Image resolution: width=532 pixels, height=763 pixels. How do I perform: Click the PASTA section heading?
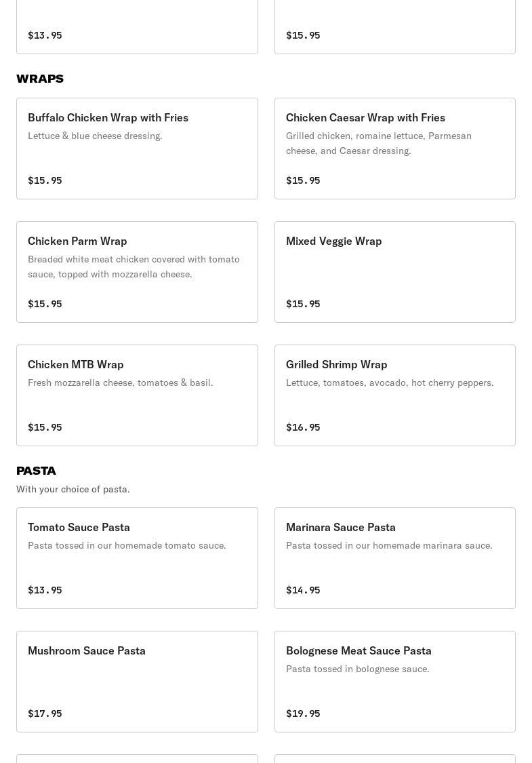(37, 471)
